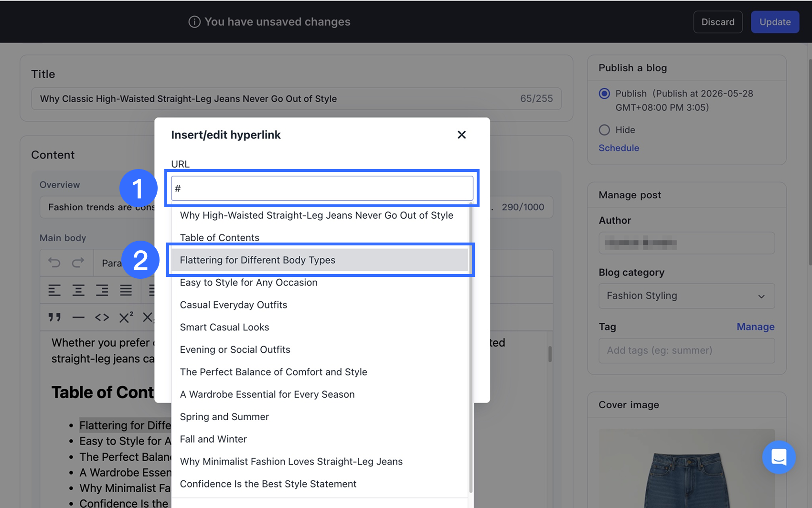Align text right in editor toolbar
Viewport: 812px width, 508px height.
pos(102,290)
